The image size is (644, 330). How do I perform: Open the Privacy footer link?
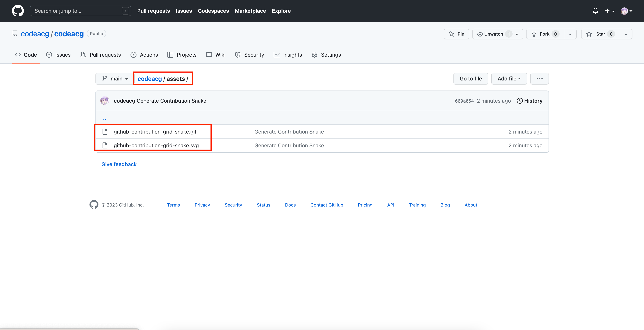click(x=202, y=205)
